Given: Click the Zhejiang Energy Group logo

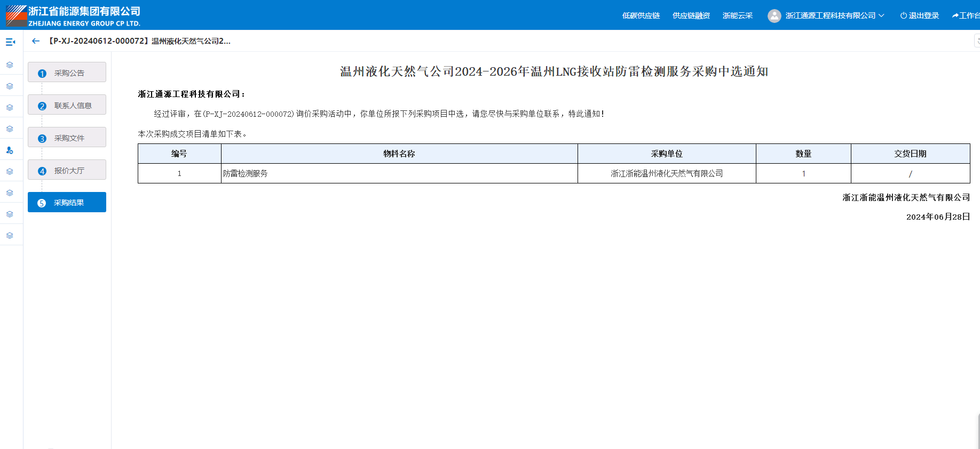Looking at the screenshot, I should (x=16, y=15).
